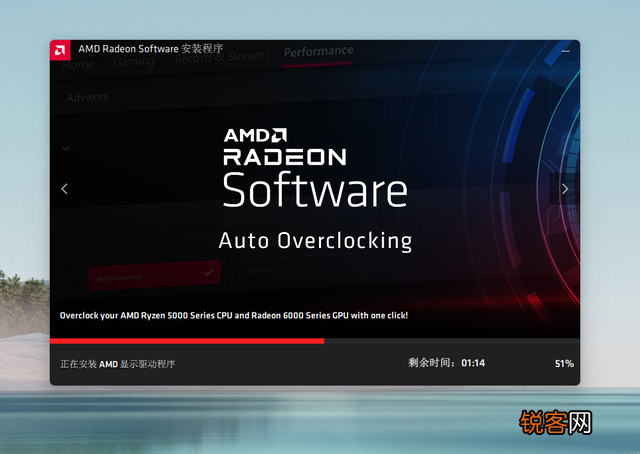This screenshot has height=454, width=640.
Task: Click the checkmark on Auto Overclock
Action: point(208,271)
